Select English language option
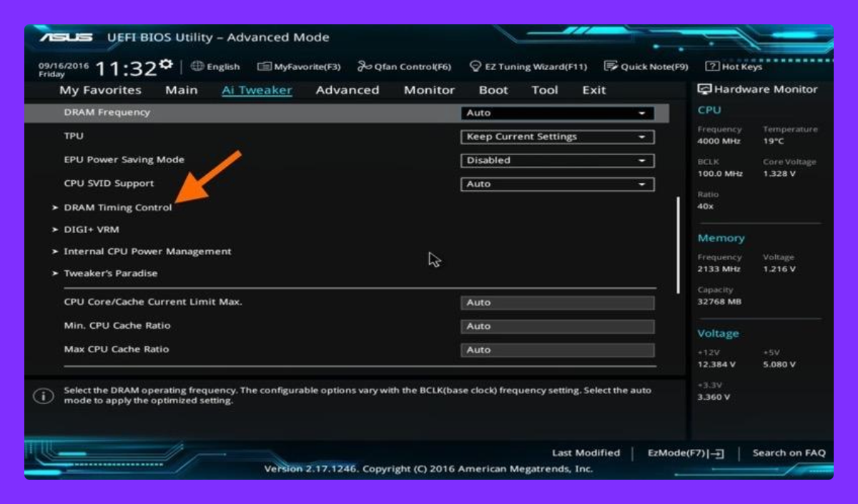Image resolution: width=858 pixels, height=504 pixels. [x=223, y=66]
